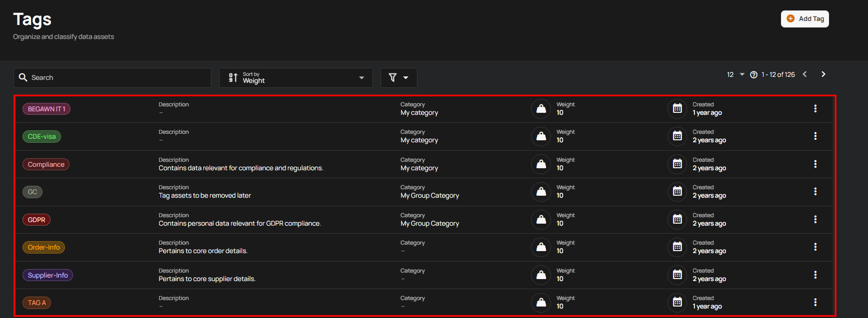Go to the next page of tags
The width and height of the screenshot is (868, 318).
pyautogui.click(x=823, y=74)
